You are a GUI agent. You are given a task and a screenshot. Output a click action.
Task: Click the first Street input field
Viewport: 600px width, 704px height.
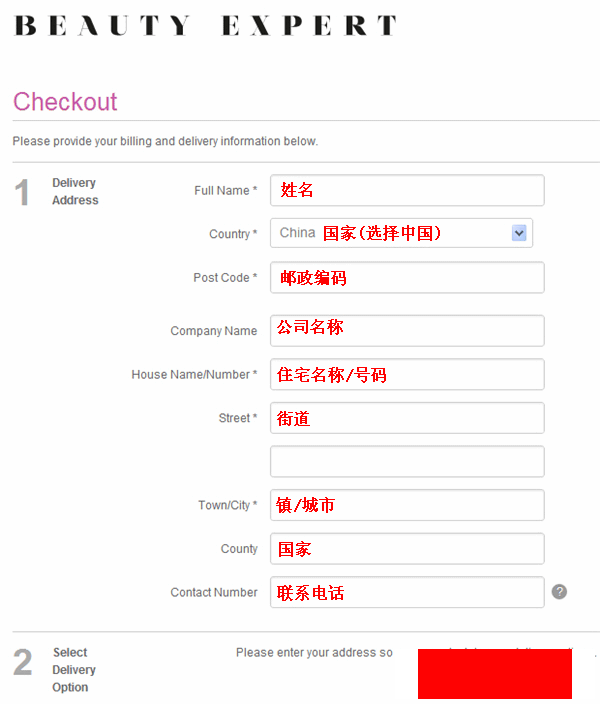(x=407, y=418)
